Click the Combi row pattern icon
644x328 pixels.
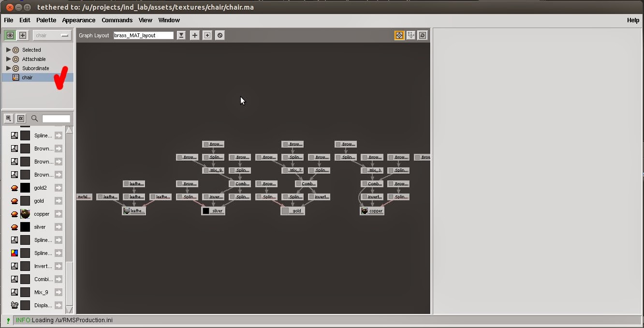[15, 279]
